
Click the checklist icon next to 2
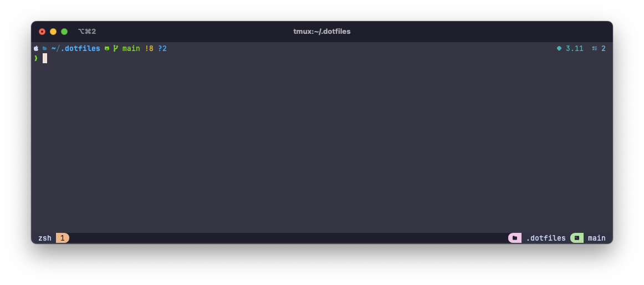pyautogui.click(x=594, y=48)
